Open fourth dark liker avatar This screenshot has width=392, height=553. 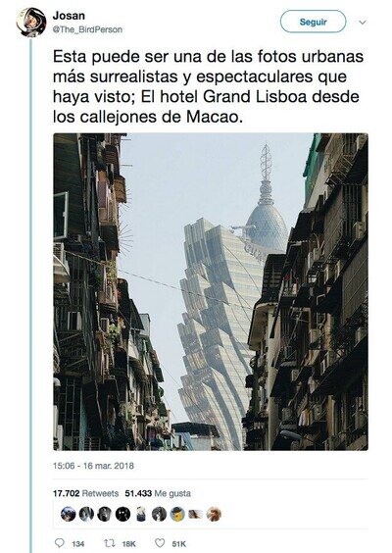click(x=122, y=514)
